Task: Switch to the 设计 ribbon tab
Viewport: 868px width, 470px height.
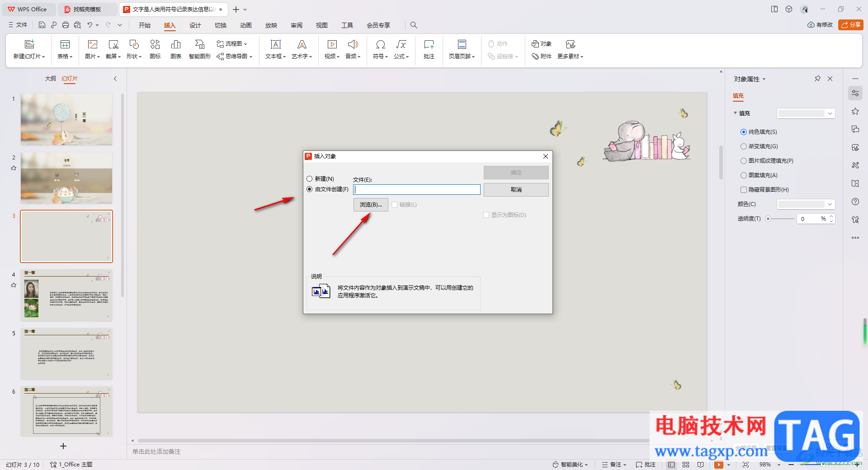Action: 195,25
